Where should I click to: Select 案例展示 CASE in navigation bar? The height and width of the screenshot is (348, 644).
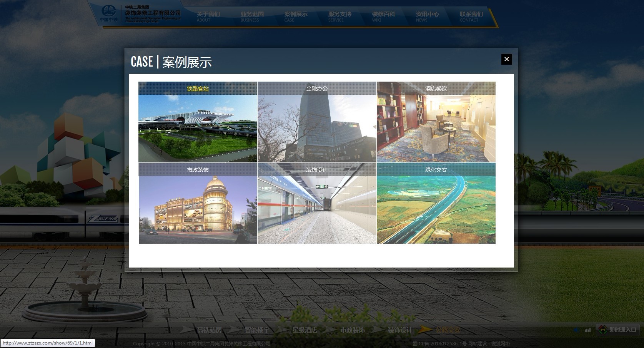[x=296, y=17]
